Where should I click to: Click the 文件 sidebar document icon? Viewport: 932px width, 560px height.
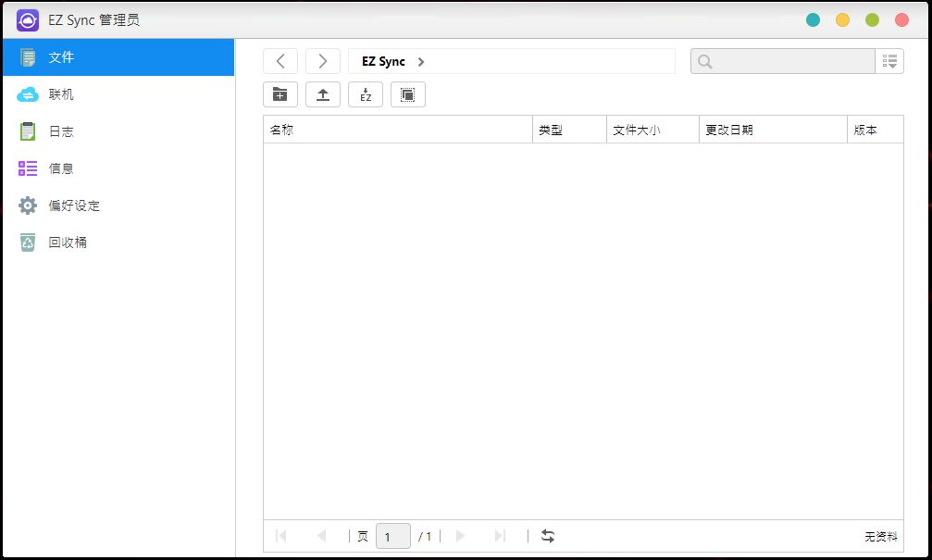pos(28,57)
